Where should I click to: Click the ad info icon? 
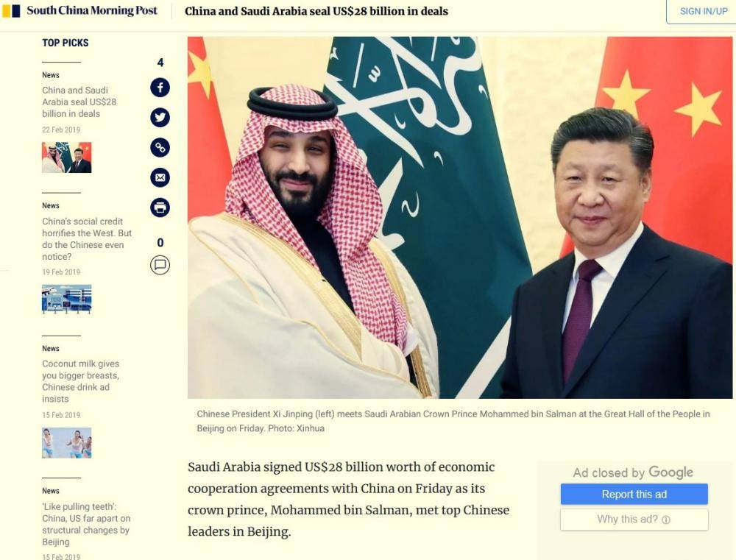(x=666, y=520)
